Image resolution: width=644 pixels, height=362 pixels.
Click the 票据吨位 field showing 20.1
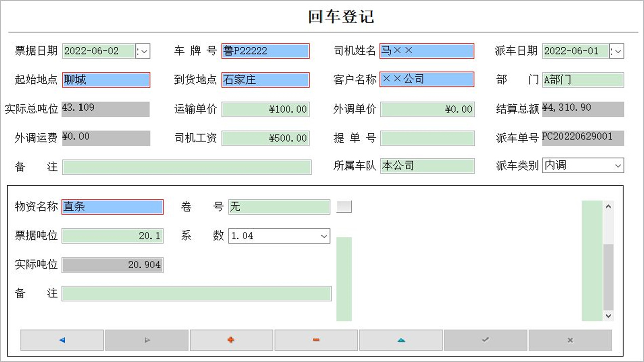(x=112, y=235)
